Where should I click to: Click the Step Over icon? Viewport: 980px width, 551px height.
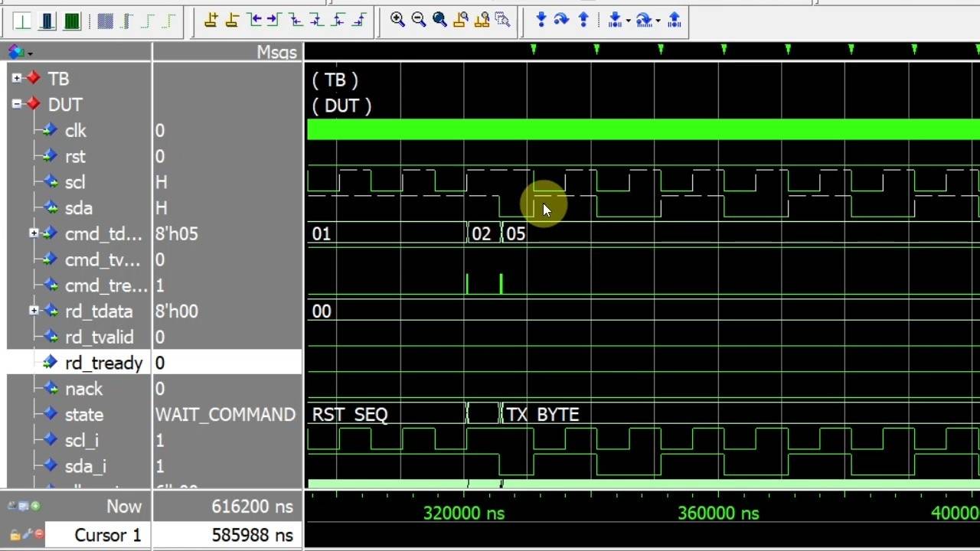[x=561, y=20]
